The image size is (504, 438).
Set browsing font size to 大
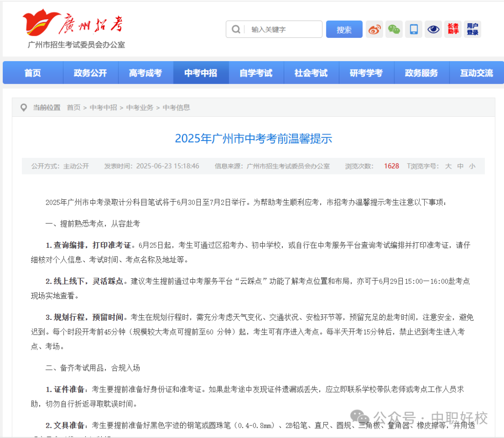[448, 166]
